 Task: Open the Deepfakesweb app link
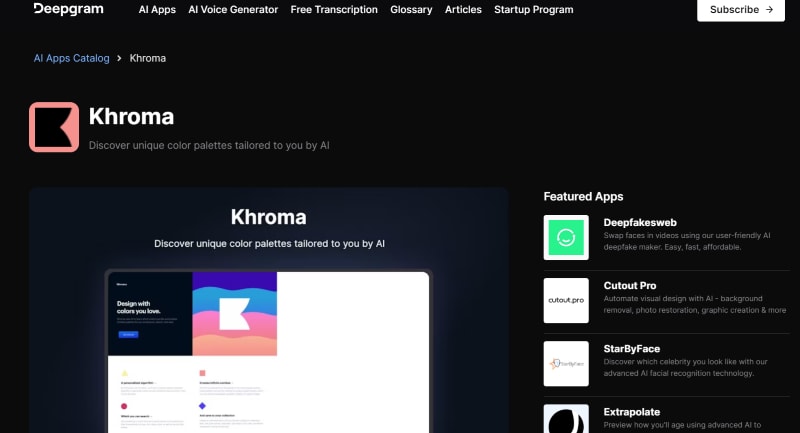pos(640,222)
